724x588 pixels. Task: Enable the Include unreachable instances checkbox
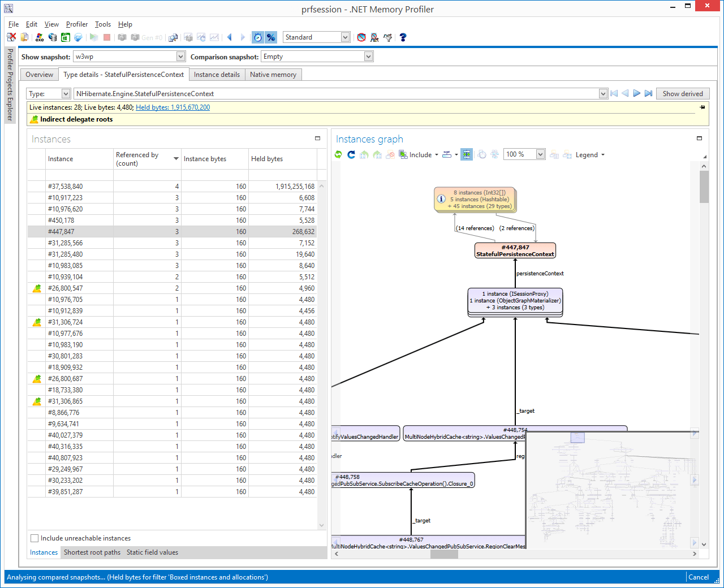(x=35, y=538)
